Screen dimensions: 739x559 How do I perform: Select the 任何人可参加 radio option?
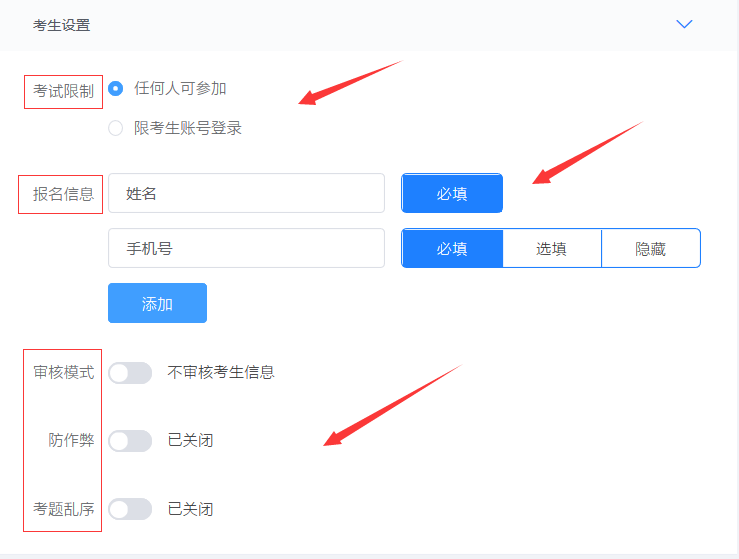point(116,88)
